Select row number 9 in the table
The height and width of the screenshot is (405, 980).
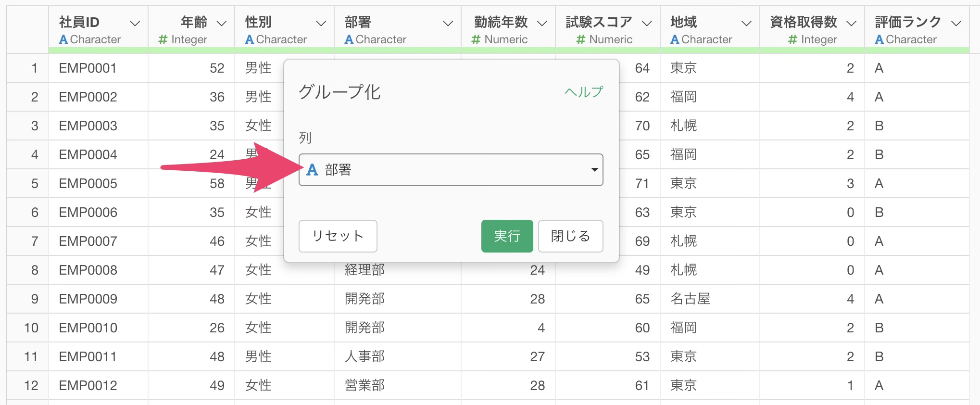click(x=34, y=299)
